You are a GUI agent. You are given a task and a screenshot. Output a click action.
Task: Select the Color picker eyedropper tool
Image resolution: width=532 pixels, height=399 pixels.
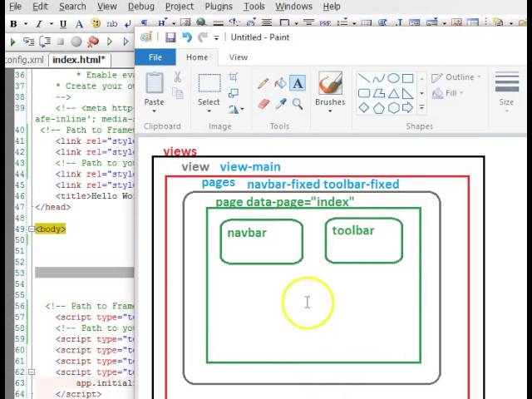coord(281,104)
